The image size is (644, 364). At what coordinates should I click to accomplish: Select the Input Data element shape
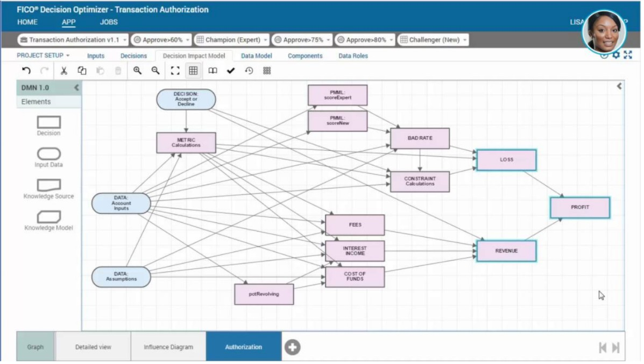[x=49, y=153]
